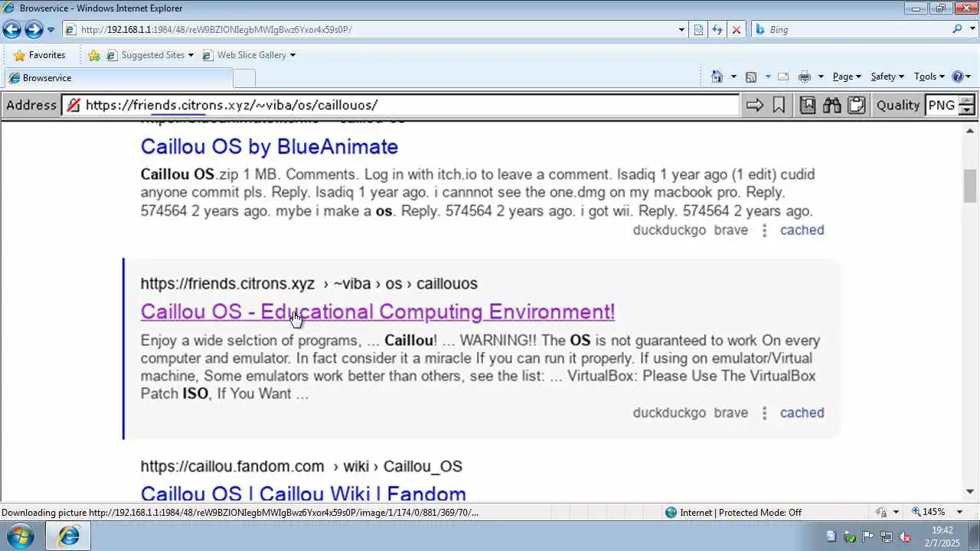The width and height of the screenshot is (980, 551).
Task: Click cached link under BlueAnimate result
Action: pyautogui.click(x=802, y=230)
